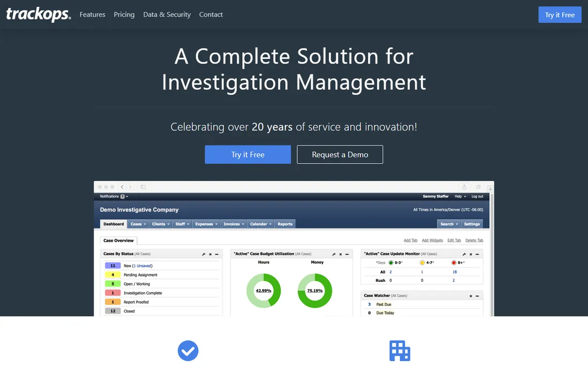Open the Expenses dropdown menu
588x368 pixels.
point(206,224)
